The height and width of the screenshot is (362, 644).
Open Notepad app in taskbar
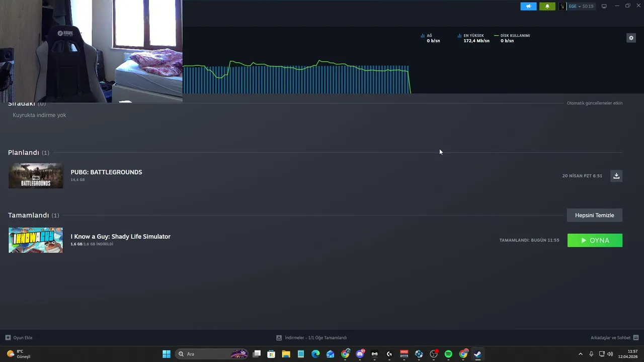coord(301,354)
